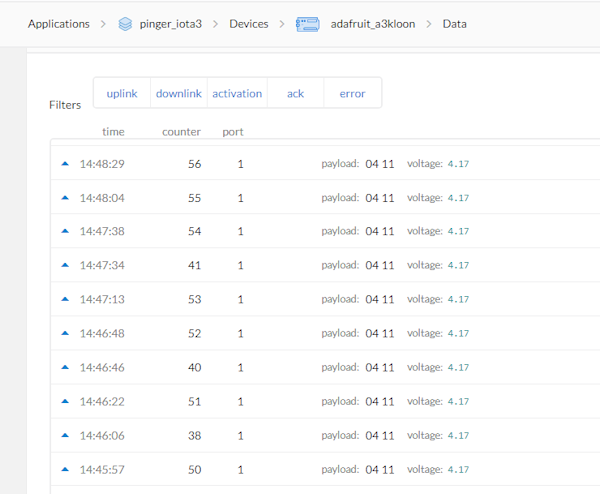Select the error filter tab
The width and height of the screenshot is (600, 494).
coord(352,93)
